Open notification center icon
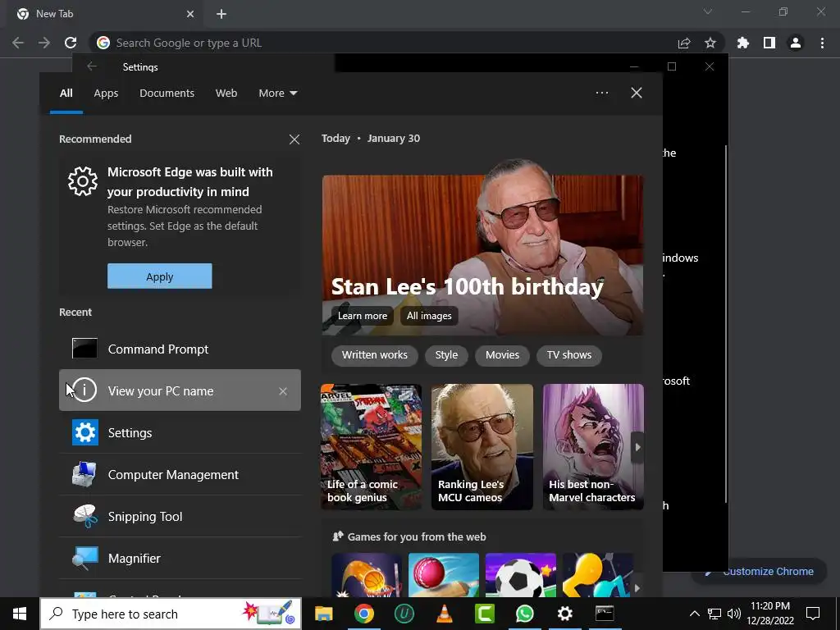The height and width of the screenshot is (630, 840). pos(813,614)
